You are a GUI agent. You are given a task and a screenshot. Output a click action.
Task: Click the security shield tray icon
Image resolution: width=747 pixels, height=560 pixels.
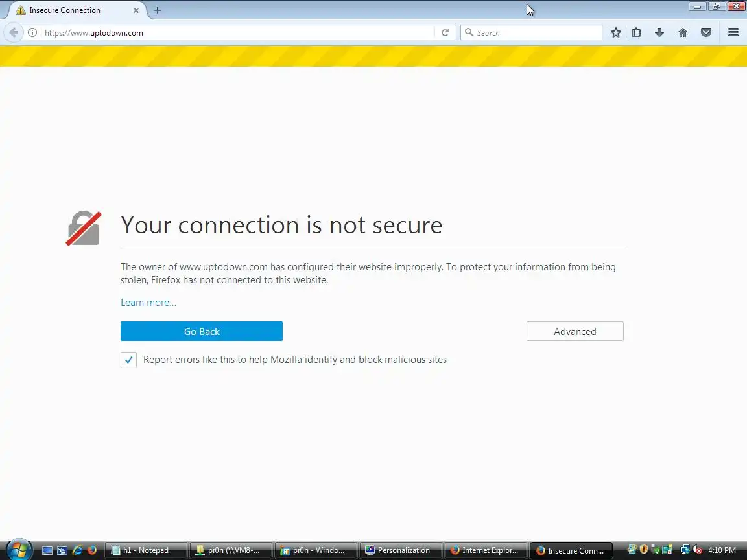tap(644, 550)
